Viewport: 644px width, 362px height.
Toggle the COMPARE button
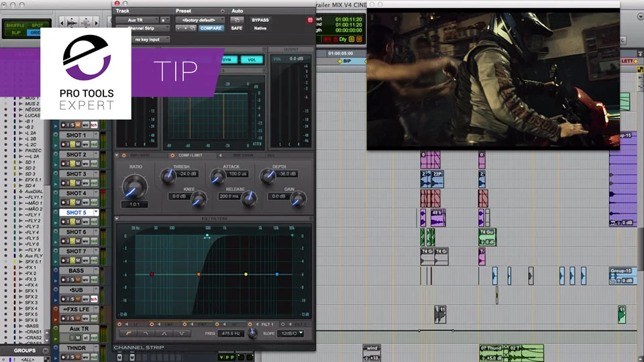click(x=211, y=28)
